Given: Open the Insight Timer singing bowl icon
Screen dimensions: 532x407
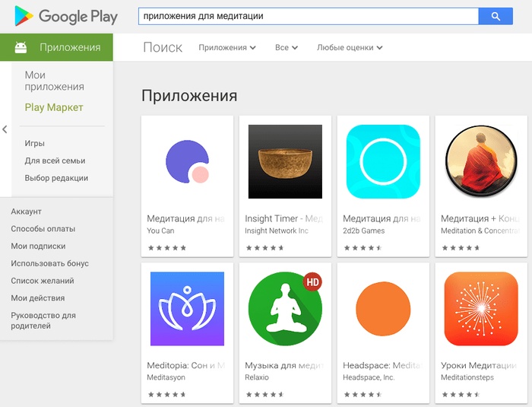Looking at the screenshot, I should click(285, 161).
